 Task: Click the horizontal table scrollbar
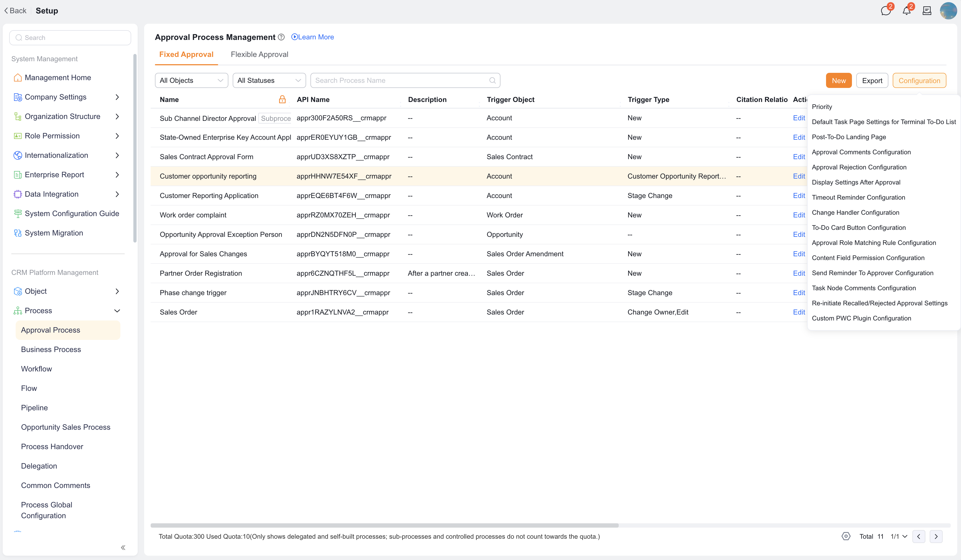(x=384, y=525)
